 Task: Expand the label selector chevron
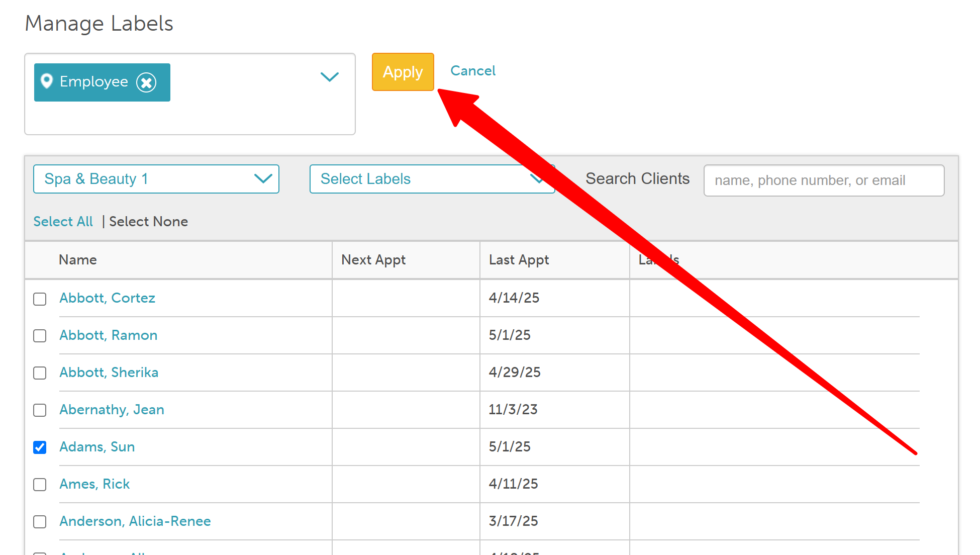point(329,77)
